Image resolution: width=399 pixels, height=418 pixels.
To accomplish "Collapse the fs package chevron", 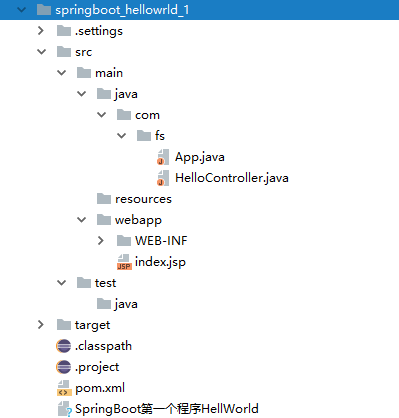I will coord(122,136).
